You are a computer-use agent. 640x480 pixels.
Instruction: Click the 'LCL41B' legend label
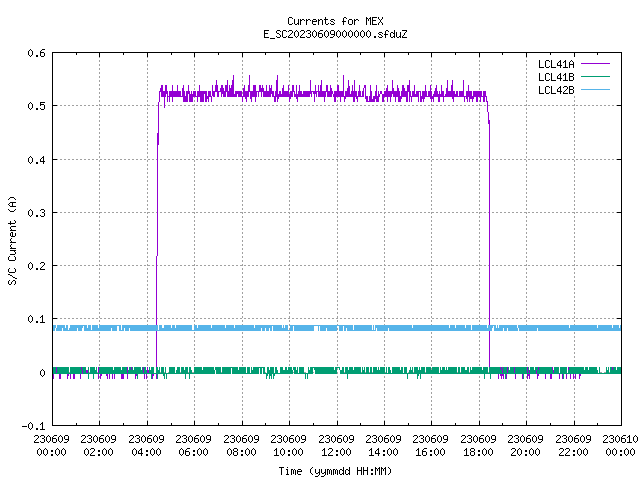[556, 77]
